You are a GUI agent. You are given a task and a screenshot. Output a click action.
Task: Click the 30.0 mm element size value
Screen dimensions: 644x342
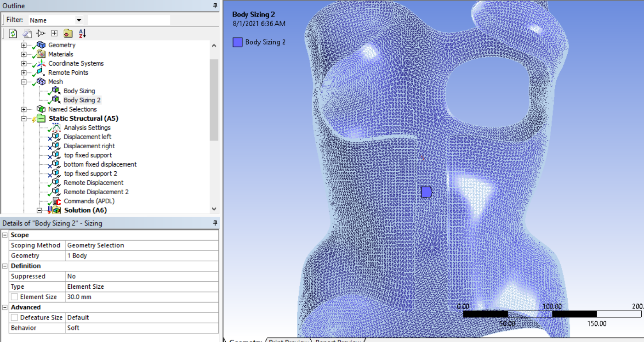coord(142,297)
